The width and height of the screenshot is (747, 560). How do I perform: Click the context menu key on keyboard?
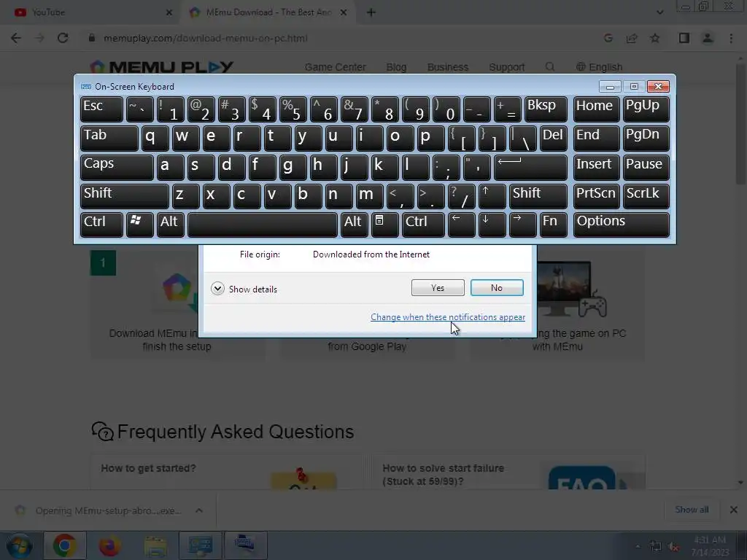coord(384,225)
